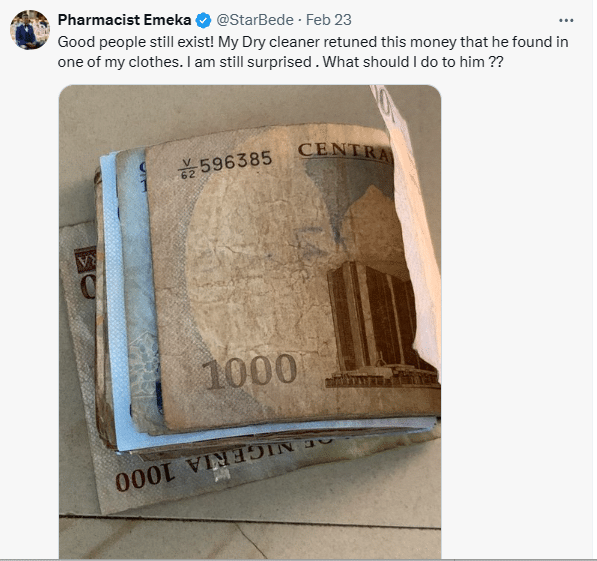The height and width of the screenshot is (561, 597).
Task: Click the tweet text 'Good people still exist!'
Action: (136, 42)
